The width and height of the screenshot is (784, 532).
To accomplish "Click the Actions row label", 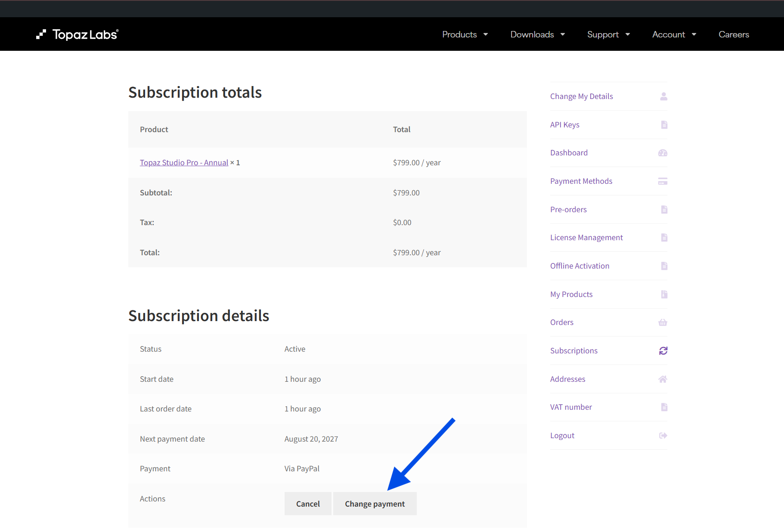I will click(152, 499).
